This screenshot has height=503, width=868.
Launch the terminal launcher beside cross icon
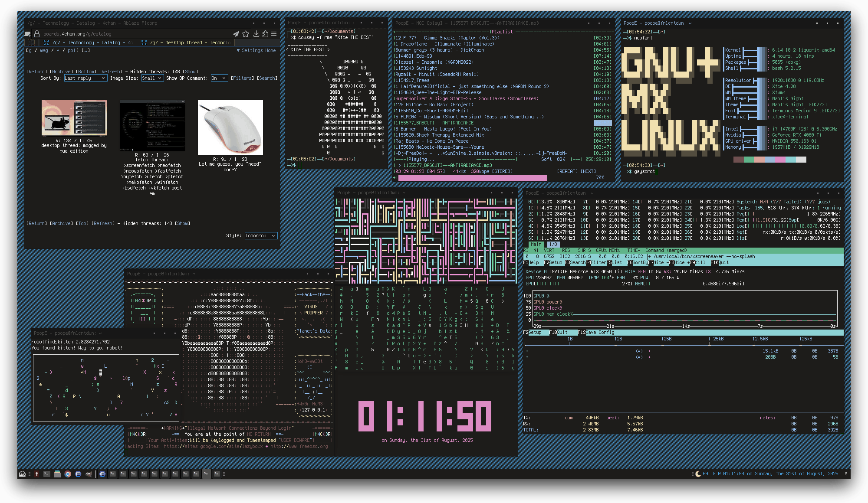47,474
